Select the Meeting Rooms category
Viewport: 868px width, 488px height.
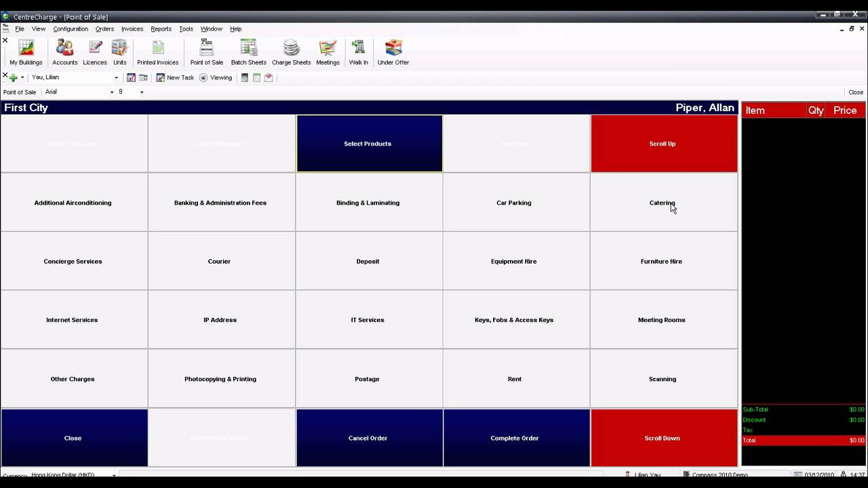pos(664,320)
